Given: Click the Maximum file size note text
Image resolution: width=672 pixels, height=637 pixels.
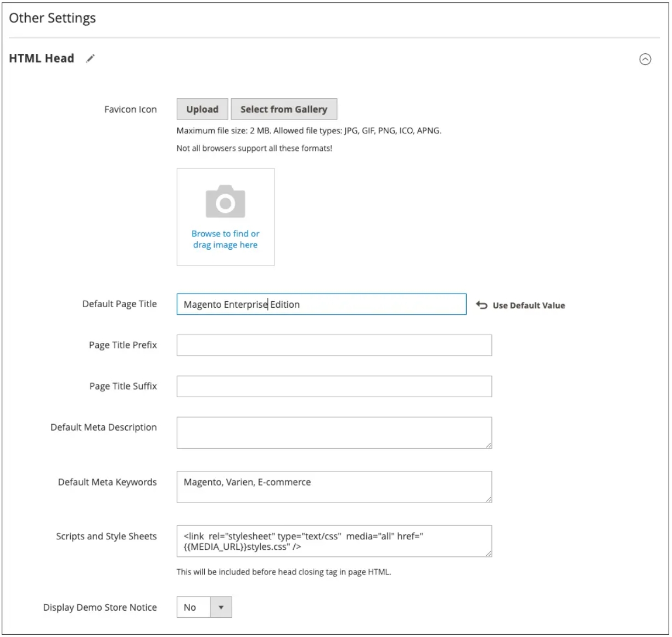Looking at the screenshot, I should tap(309, 131).
